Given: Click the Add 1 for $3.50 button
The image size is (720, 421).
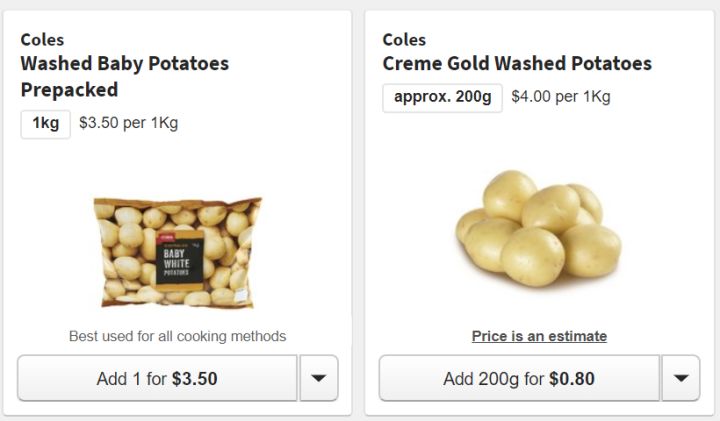Looking at the screenshot, I should click(x=157, y=379).
